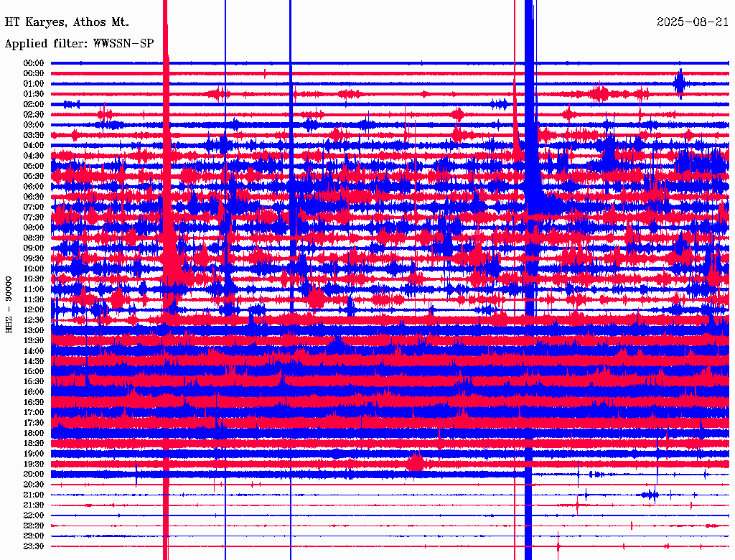
Task: Select the 23:00 time label
Action: (x=34, y=536)
